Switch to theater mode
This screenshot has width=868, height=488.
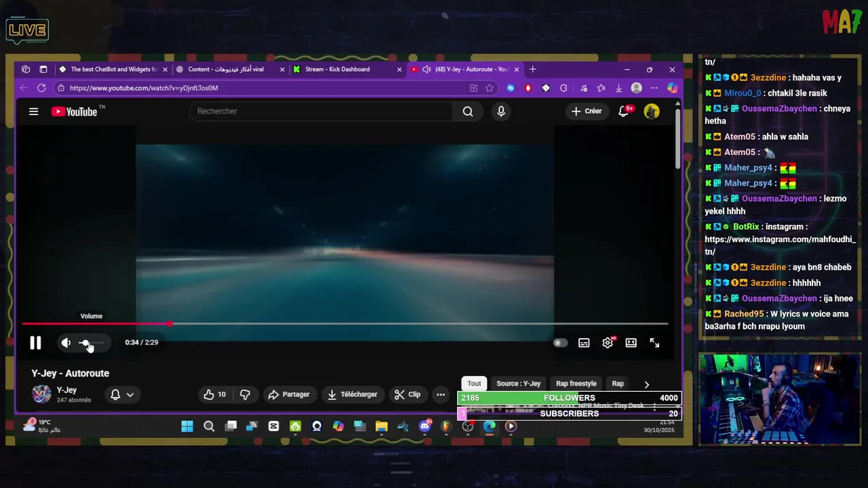pos(631,343)
